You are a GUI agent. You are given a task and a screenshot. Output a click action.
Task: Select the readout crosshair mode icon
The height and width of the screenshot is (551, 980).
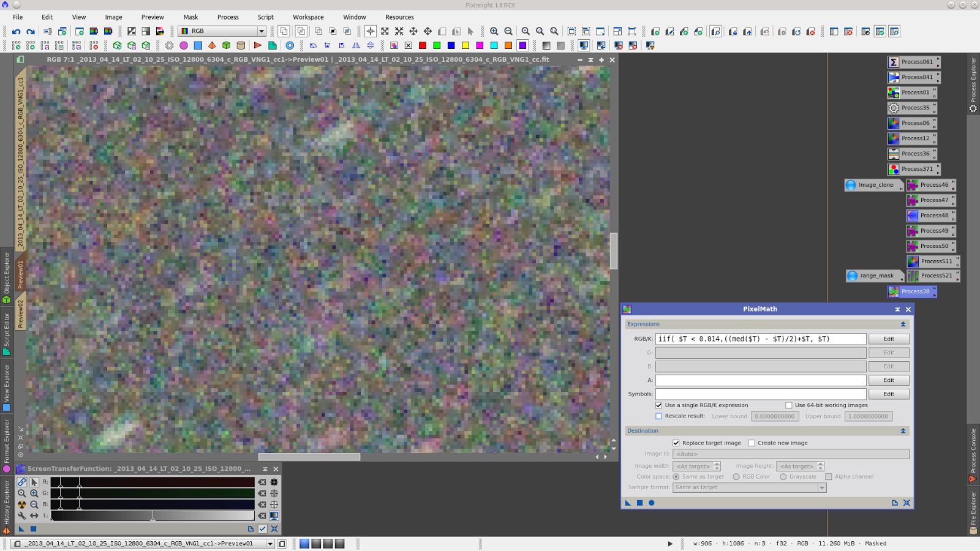click(x=370, y=31)
